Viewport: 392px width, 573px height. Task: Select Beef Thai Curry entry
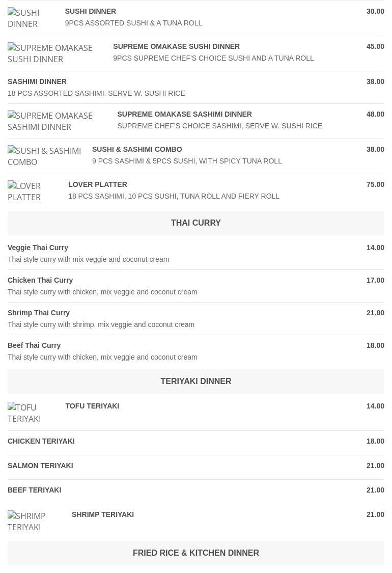34,345
